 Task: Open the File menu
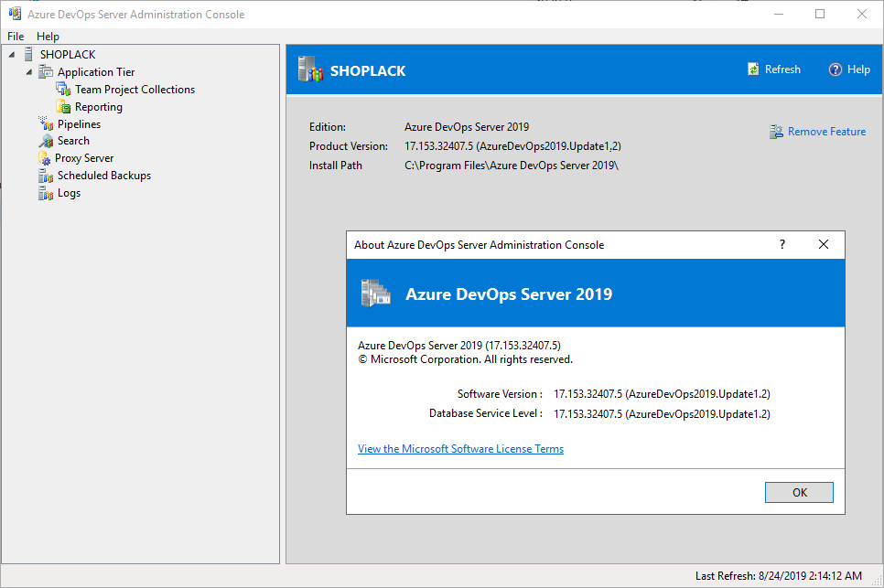pos(16,37)
